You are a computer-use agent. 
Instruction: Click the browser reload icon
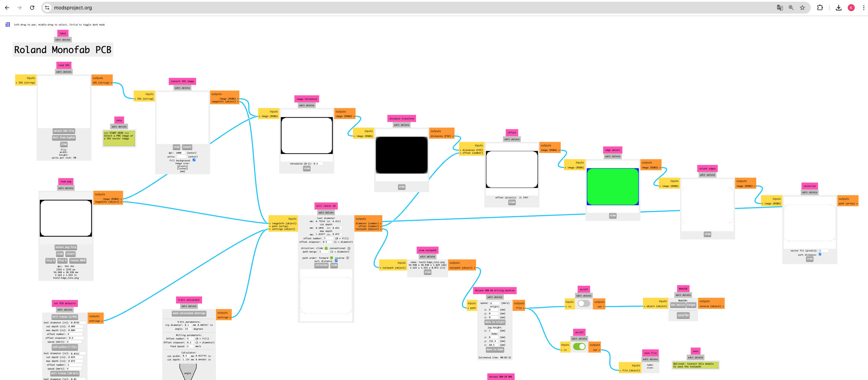click(32, 8)
